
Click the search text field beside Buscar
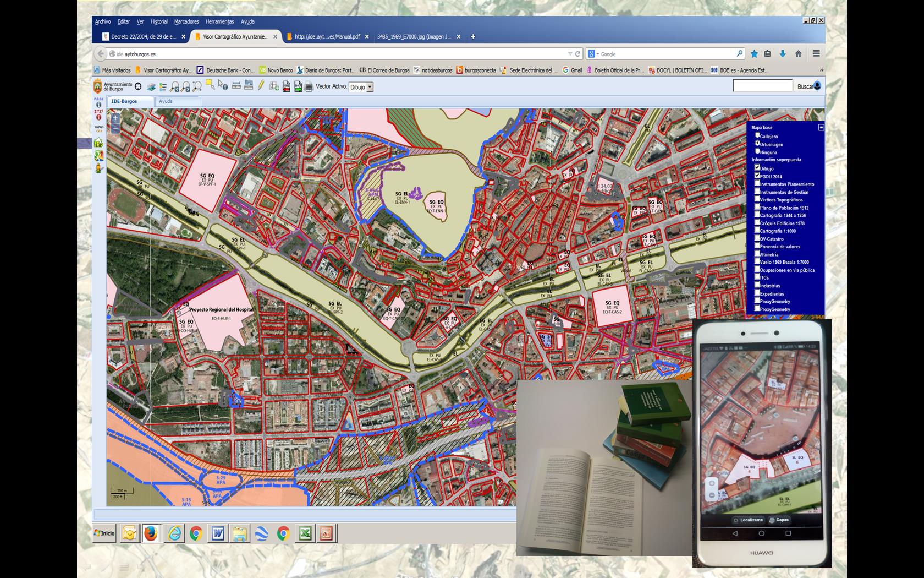click(x=762, y=86)
